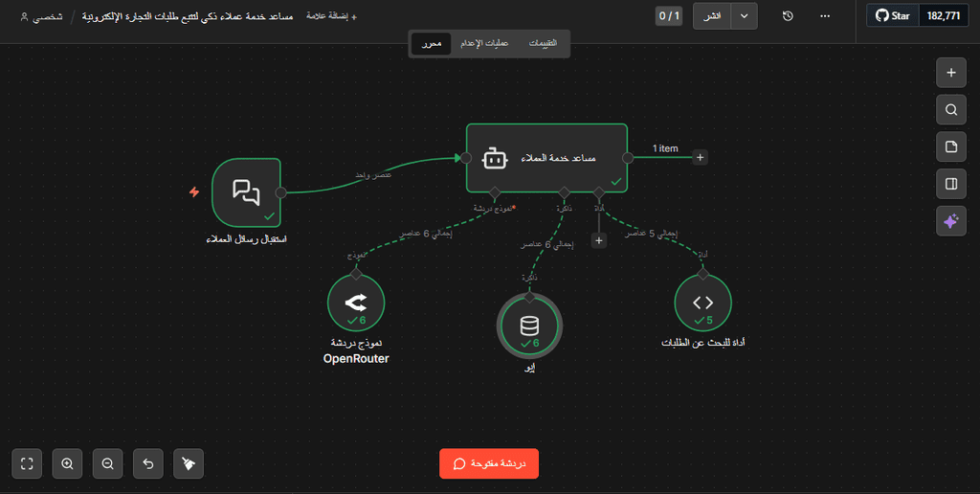Add a sticky note to canvas
Image resolution: width=980 pixels, height=494 pixels.
[x=950, y=146]
